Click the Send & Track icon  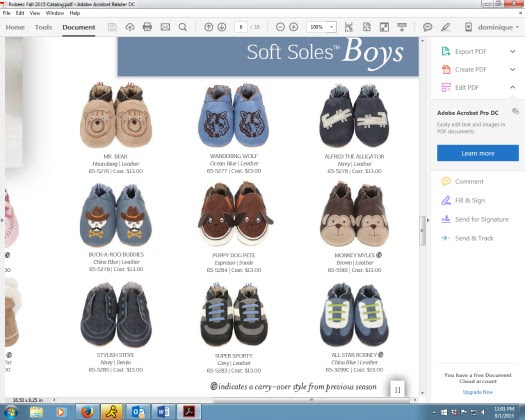pyautogui.click(x=446, y=238)
